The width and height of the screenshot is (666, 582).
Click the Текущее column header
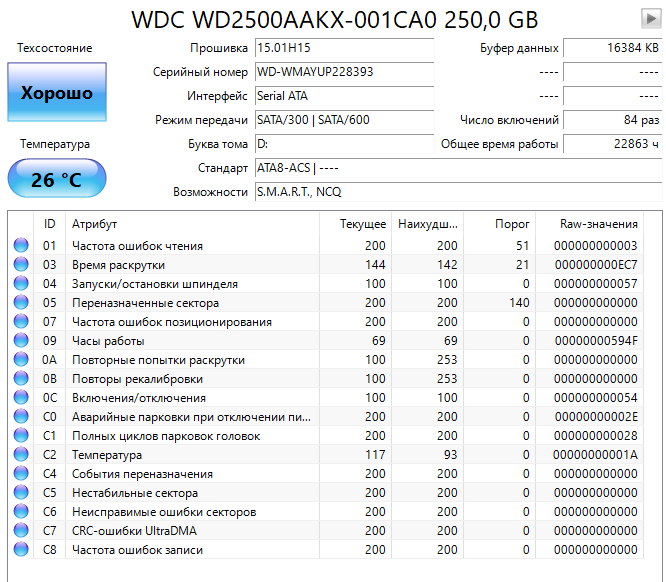356,224
